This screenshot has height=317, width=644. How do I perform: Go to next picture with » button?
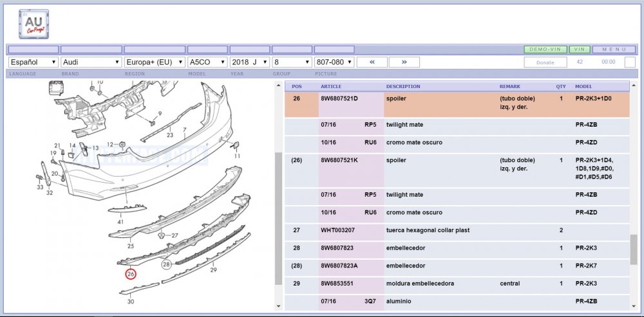click(404, 62)
